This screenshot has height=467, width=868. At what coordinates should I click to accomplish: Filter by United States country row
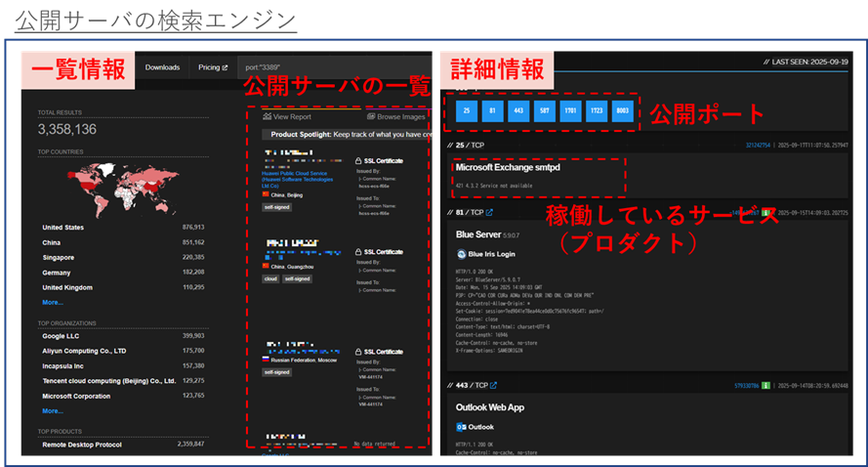123,227
